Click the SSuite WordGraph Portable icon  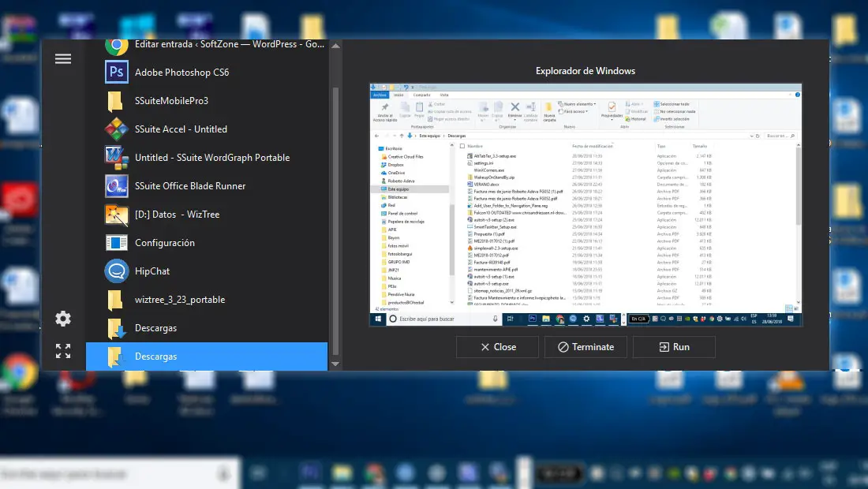click(117, 158)
